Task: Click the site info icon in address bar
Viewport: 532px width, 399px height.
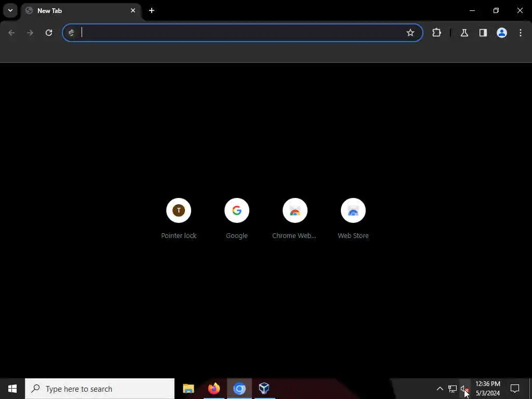Action: [71, 33]
